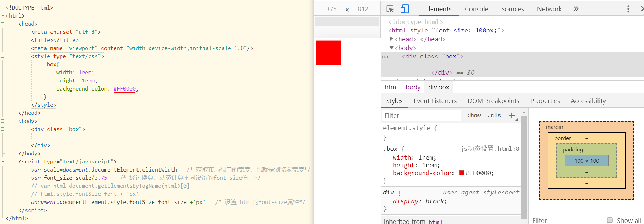Open the Event Listeners sub-tab
The image size is (644, 224).
pyautogui.click(x=435, y=101)
